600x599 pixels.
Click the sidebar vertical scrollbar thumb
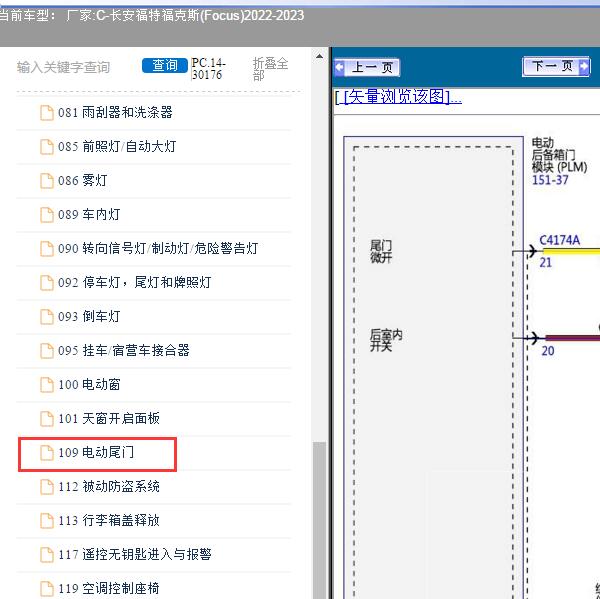click(x=319, y=521)
